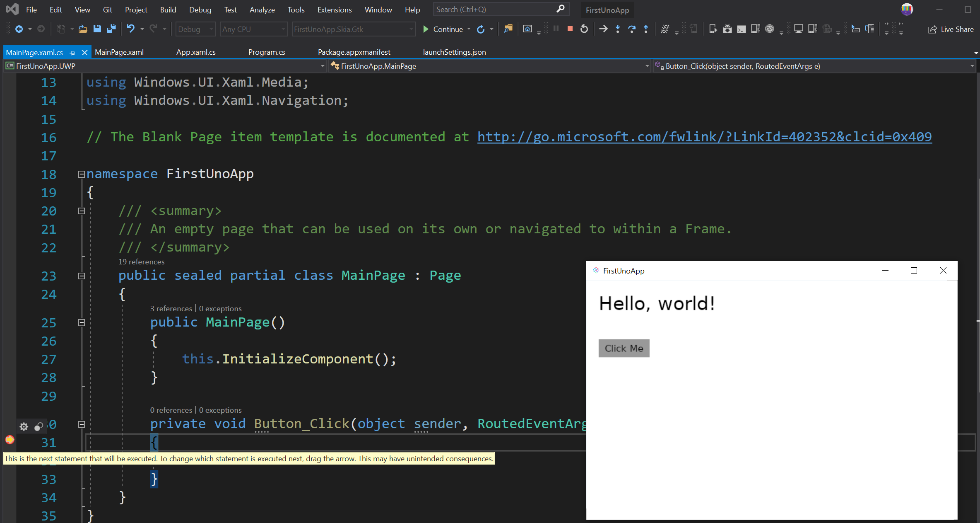The width and height of the screenshot is (980, 523).
Task: Click Show Next Statement arrow icon
Action: tap(603, 29)
